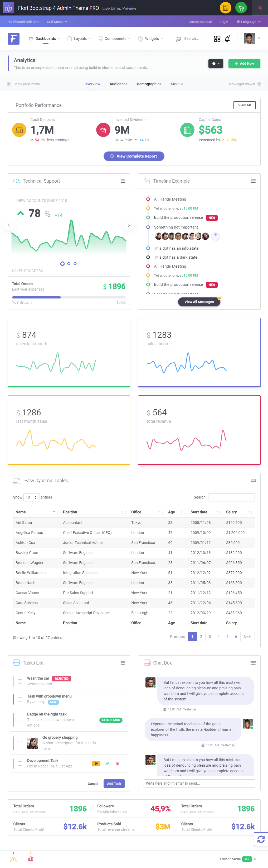Open Timeline Example card hamburger menu

tap(253, 181)
